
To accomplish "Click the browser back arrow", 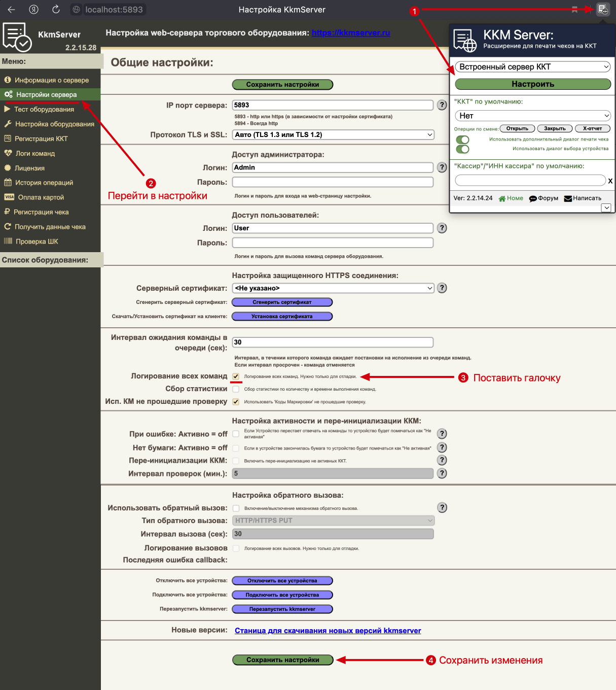I will [x=12, y=9].
